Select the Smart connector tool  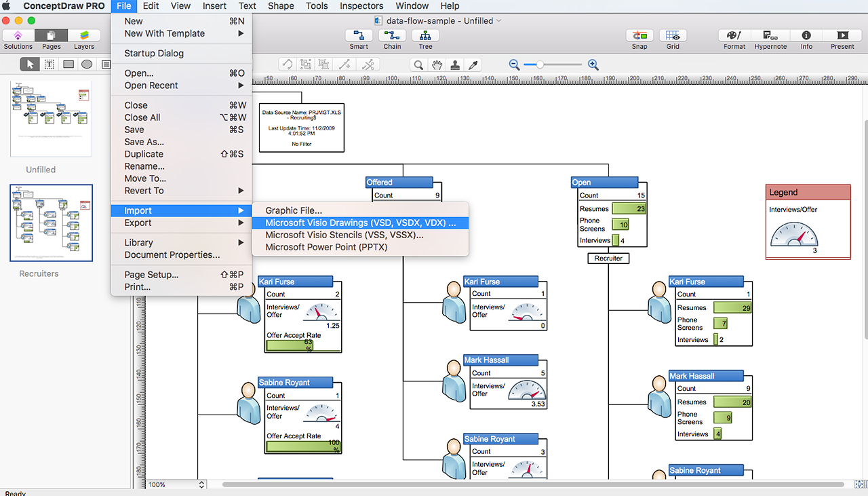pos(359,36)
